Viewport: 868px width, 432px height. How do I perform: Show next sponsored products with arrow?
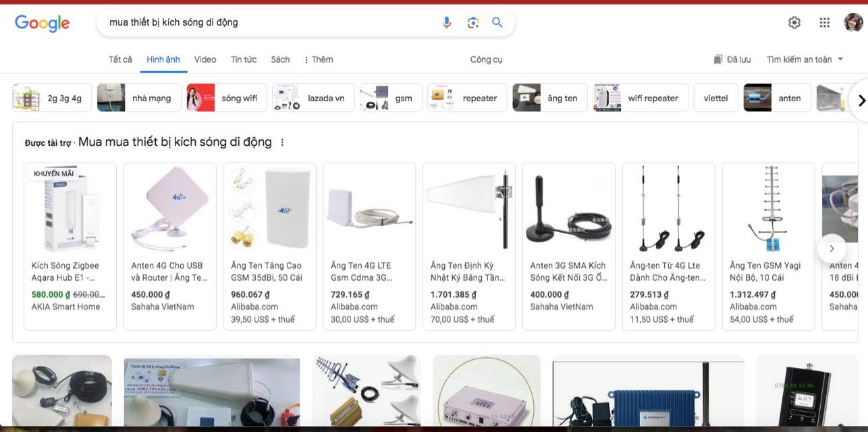point(832,248)
